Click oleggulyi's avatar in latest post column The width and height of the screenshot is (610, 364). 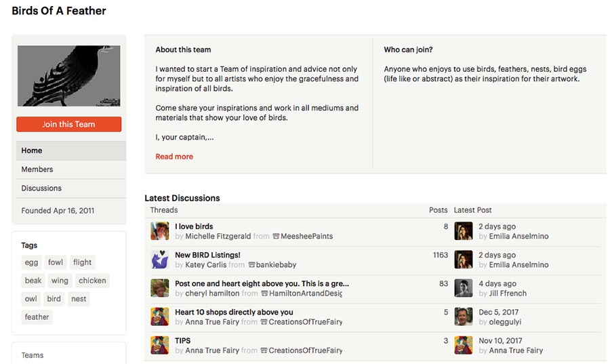463,317
